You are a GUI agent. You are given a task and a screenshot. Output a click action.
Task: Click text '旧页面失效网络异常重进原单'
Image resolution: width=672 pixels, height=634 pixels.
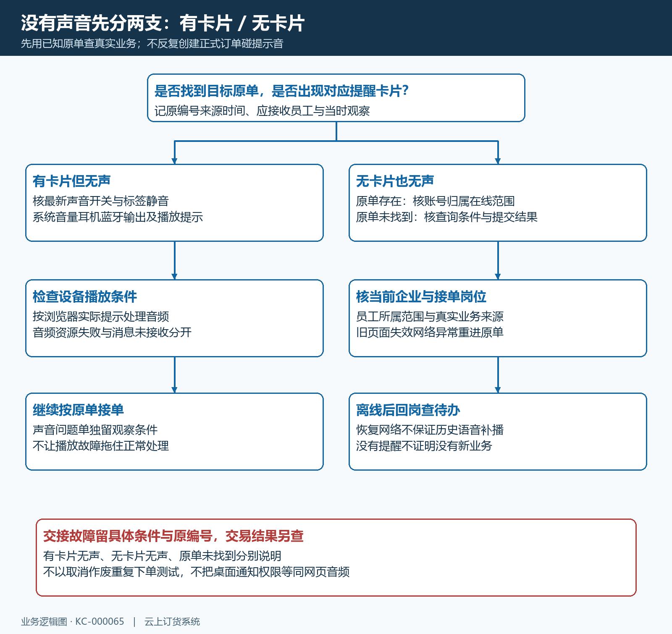coord(430,333)
